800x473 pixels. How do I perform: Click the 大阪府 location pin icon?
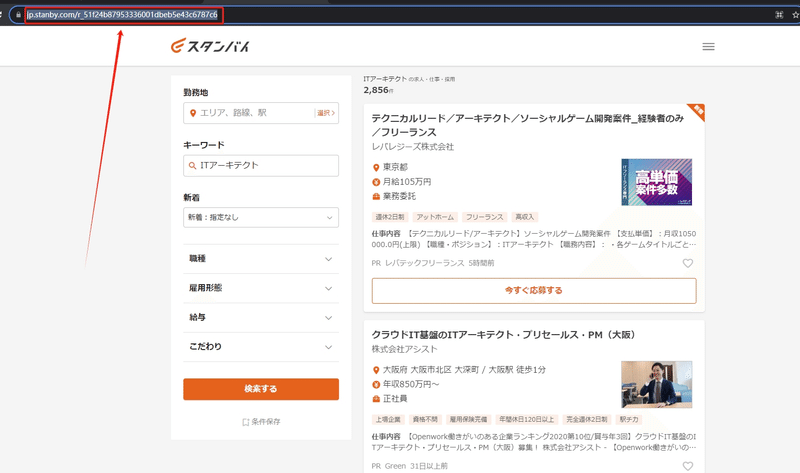pyautogui.click(x=376, y=370)
